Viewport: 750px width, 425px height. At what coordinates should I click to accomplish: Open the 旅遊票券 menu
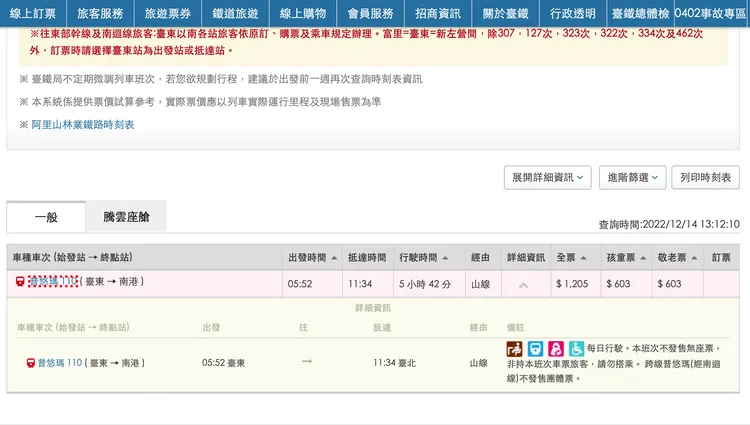168,13
